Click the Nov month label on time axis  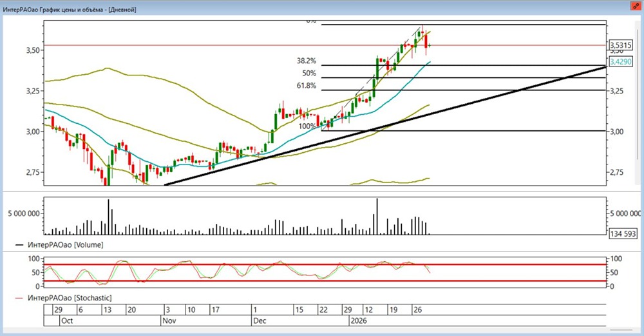click(x=169, y=321)
